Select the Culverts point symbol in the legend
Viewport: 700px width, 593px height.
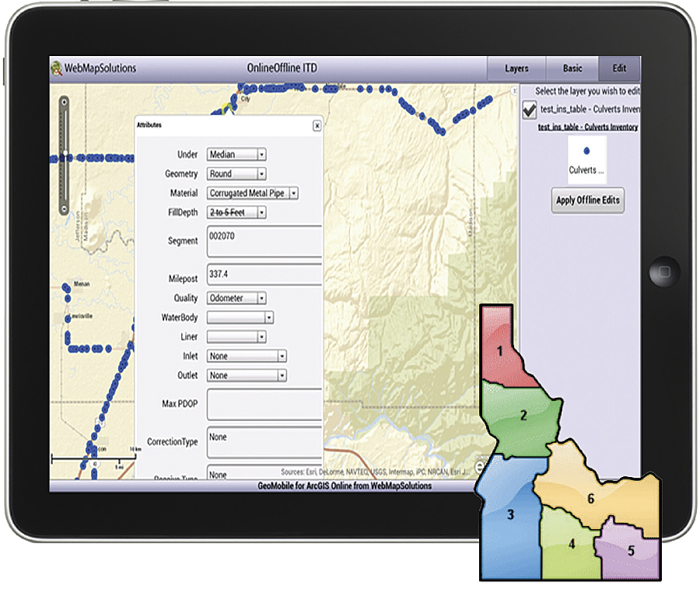pos(587,149)
